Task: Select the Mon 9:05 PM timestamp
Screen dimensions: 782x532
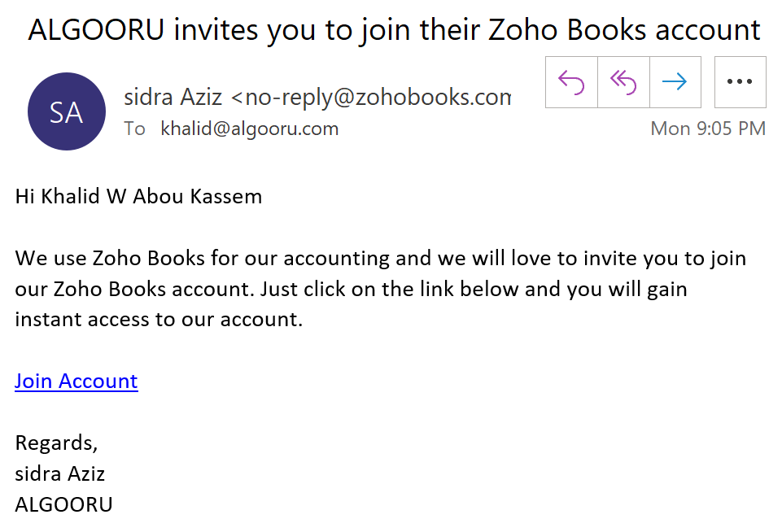Action: pyautogui.click(x=708, y=129)
